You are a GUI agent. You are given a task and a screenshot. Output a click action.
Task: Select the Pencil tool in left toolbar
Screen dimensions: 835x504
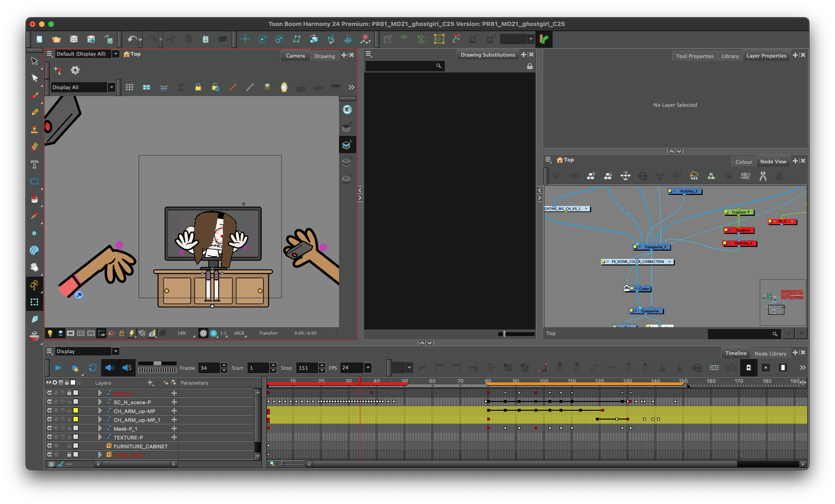34,112
